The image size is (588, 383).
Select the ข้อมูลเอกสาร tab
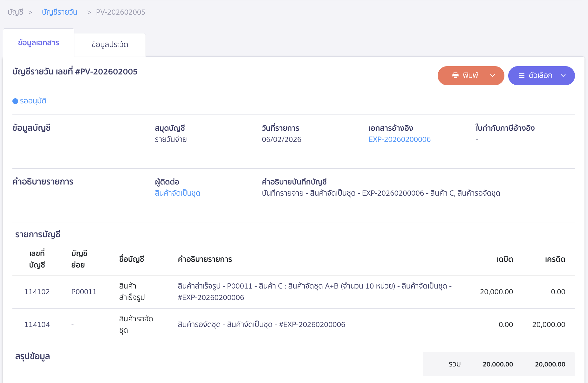click(38, 42)
